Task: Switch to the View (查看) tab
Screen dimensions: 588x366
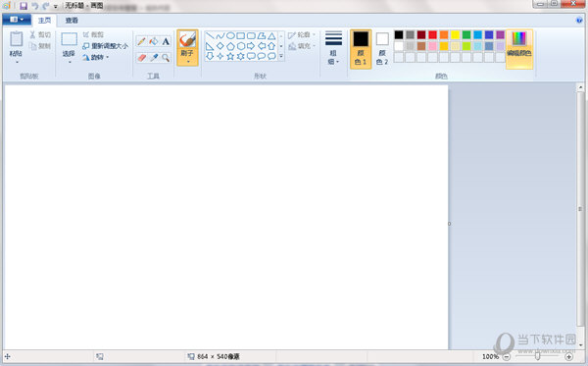Action: 72,21
